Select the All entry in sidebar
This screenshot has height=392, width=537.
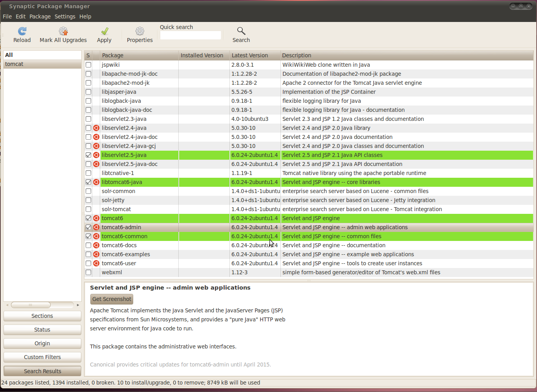click(x=42, y=55)
